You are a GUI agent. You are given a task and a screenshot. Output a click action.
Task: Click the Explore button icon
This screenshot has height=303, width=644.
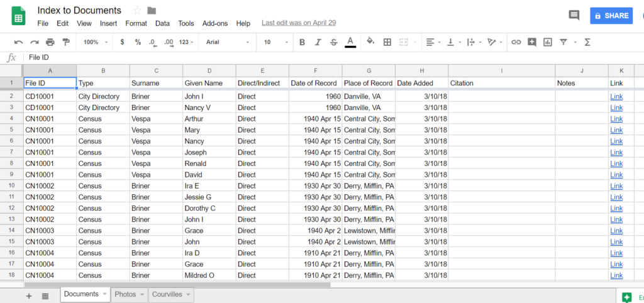627,297
